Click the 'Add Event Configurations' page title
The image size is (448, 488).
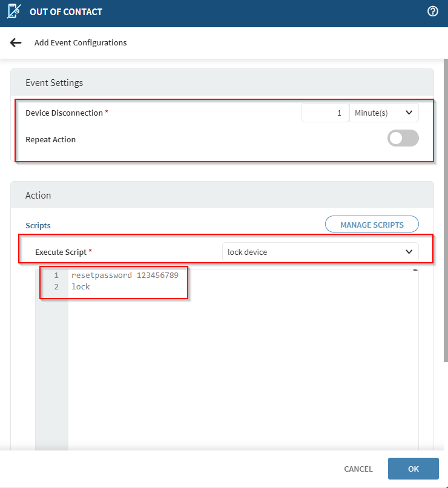81,43
